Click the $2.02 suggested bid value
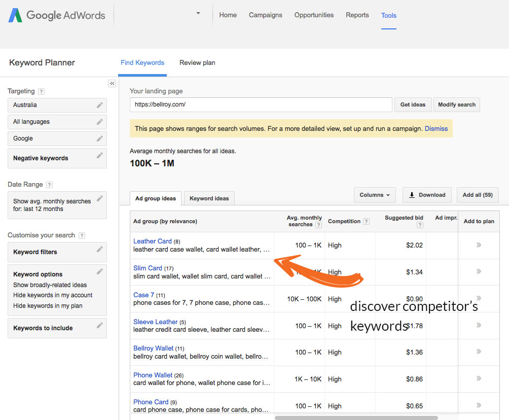The image size is (509, 420). point(415,245)
